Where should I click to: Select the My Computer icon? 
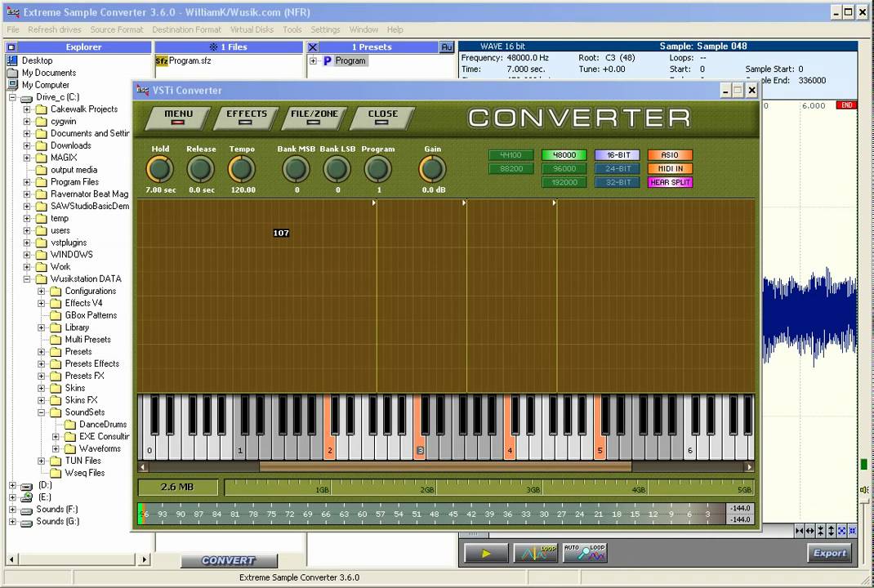click(x=11, y=85)
